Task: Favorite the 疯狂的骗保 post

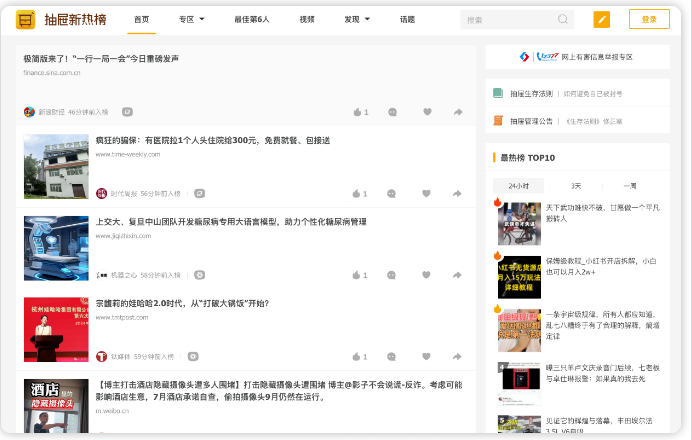Action: (x=426, y=193)
